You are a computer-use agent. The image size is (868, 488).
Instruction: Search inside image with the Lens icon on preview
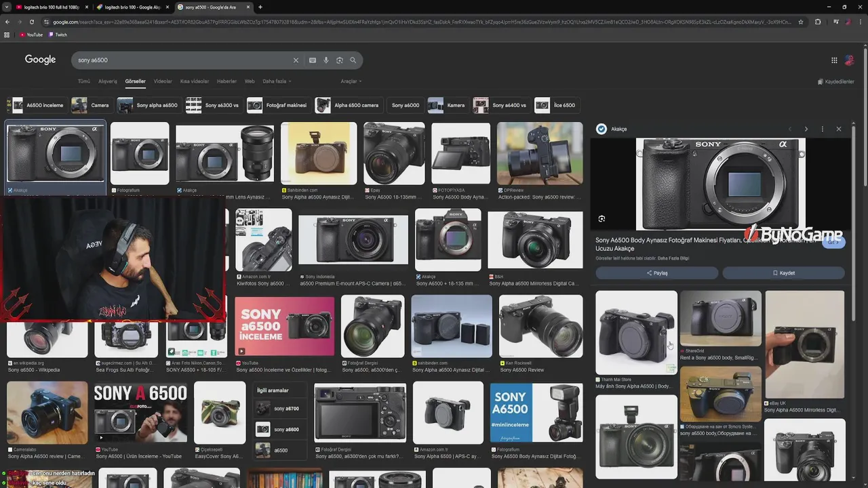click(601, 219)
